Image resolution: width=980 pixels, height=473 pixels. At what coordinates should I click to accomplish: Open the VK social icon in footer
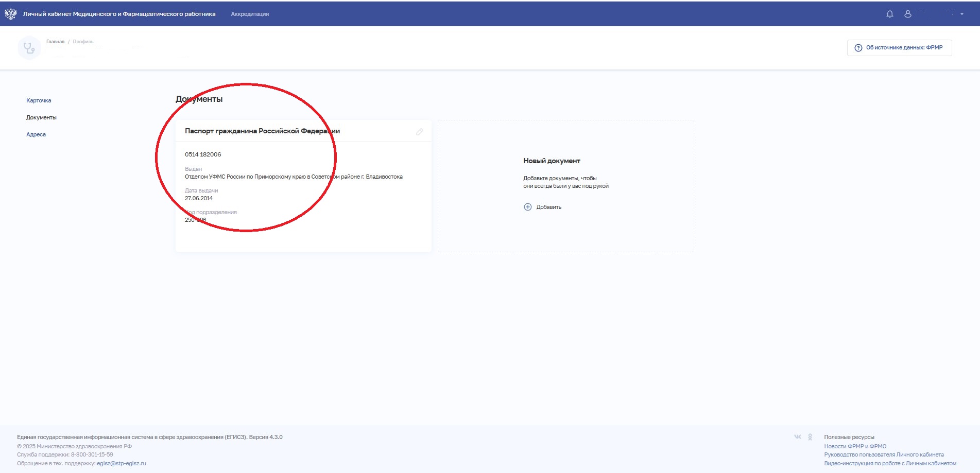[x=797, y=437]
